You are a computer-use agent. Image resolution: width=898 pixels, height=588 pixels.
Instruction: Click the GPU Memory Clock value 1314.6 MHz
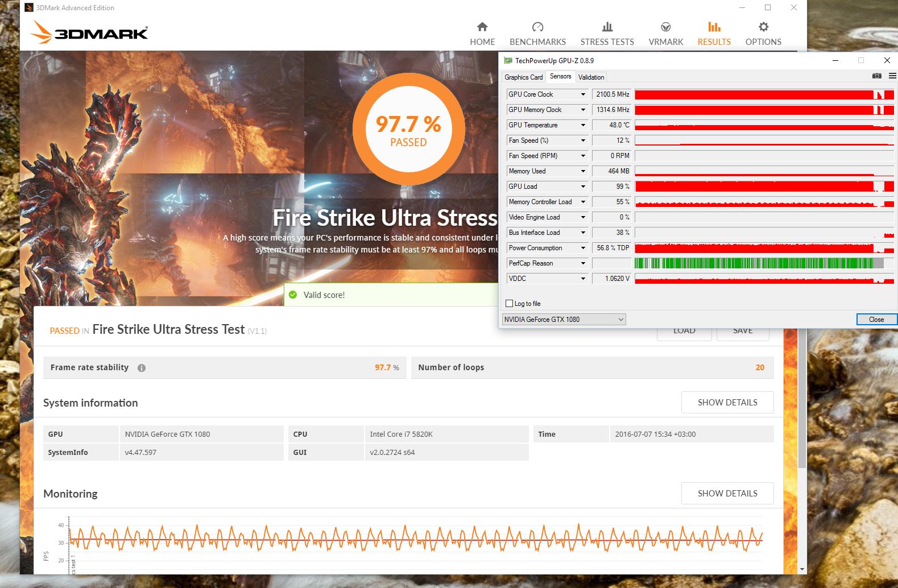(x=612, y=110)
